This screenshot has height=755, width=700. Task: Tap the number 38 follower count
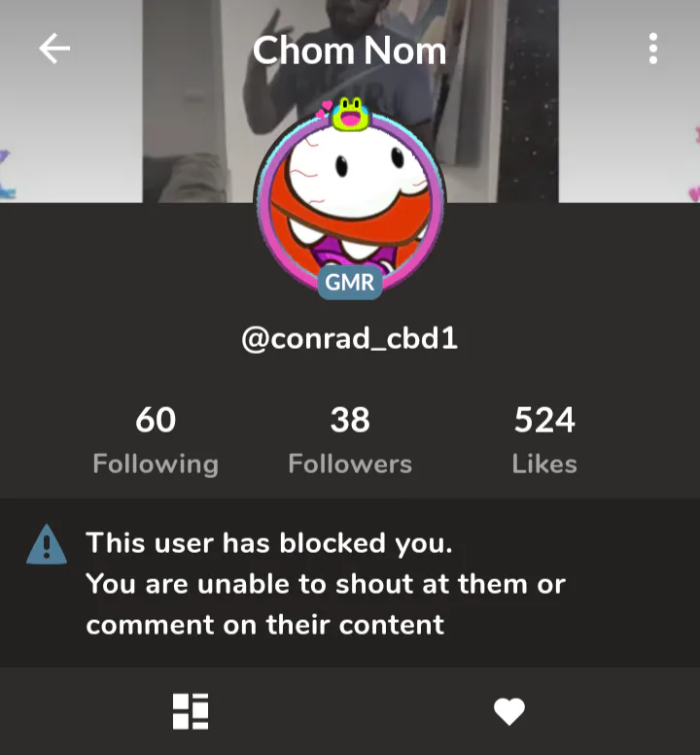tap(350, 420)
